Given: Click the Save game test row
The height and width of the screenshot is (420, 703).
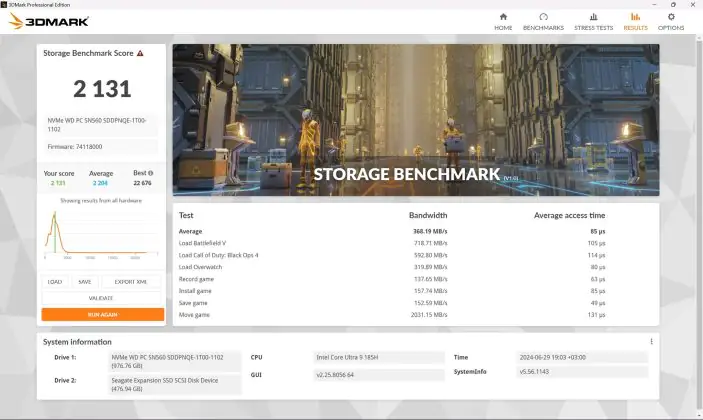Looking at the screenshot, I should coord(392,303).
